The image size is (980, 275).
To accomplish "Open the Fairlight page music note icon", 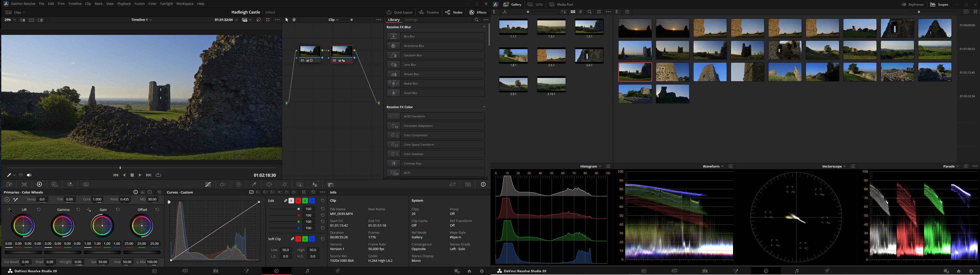I will tap(307, 271).
